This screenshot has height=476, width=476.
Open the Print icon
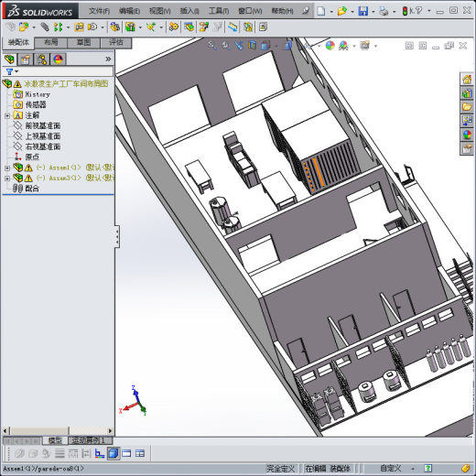384,11
